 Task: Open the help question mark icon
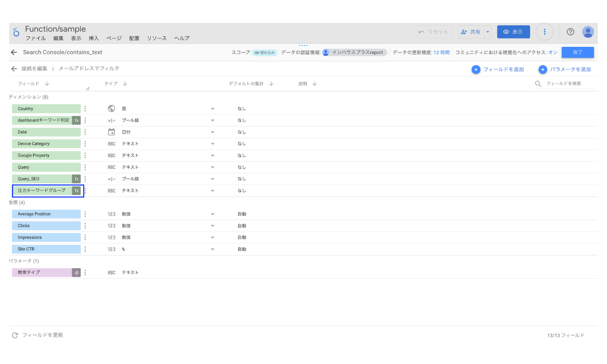[x=571, y=32]
